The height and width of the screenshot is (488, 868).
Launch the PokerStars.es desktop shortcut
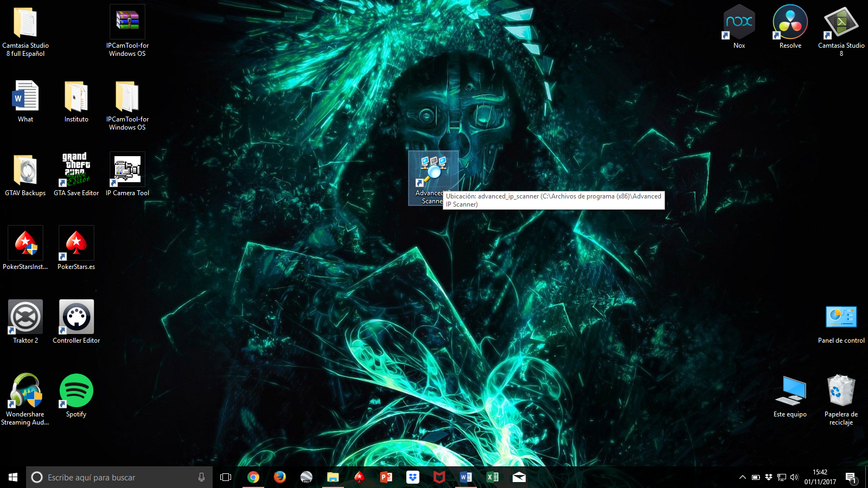[76, 248]
